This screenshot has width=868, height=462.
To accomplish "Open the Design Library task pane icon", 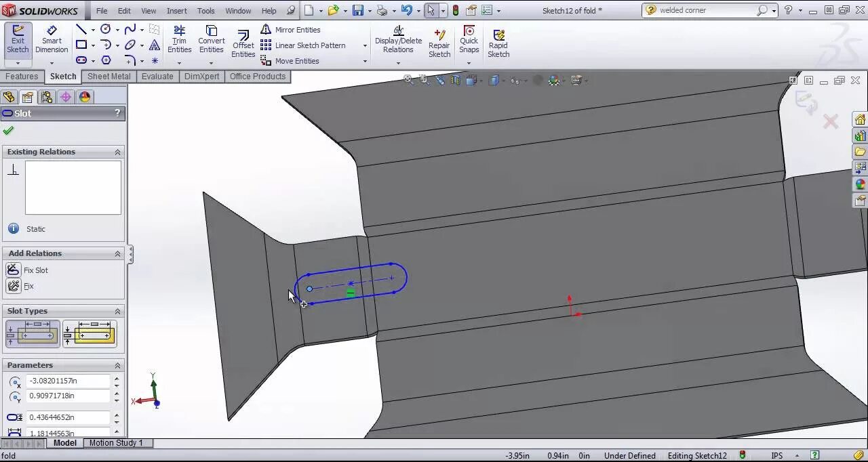I will 860,135.
